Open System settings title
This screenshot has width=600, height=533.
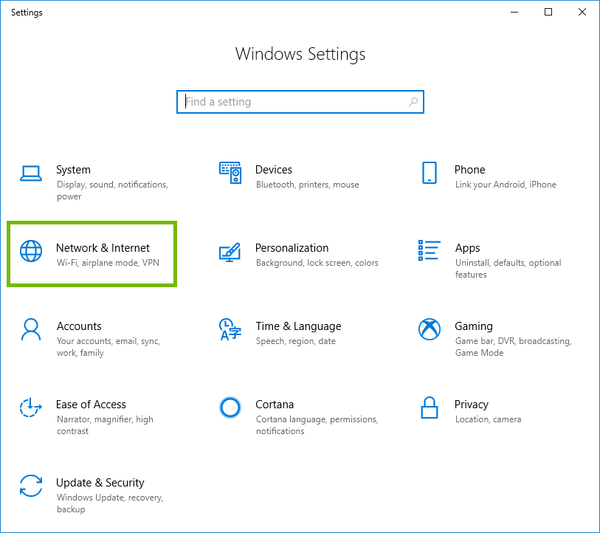[73, 170]
